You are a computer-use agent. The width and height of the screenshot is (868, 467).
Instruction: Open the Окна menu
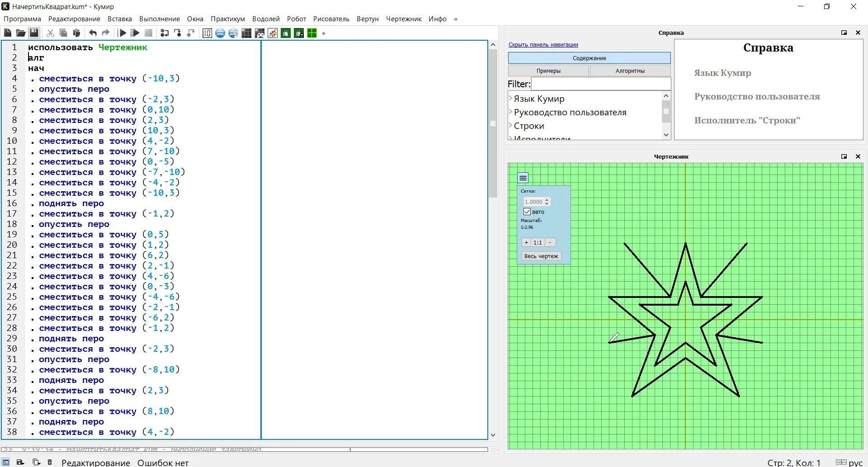(x=195, y=19)
